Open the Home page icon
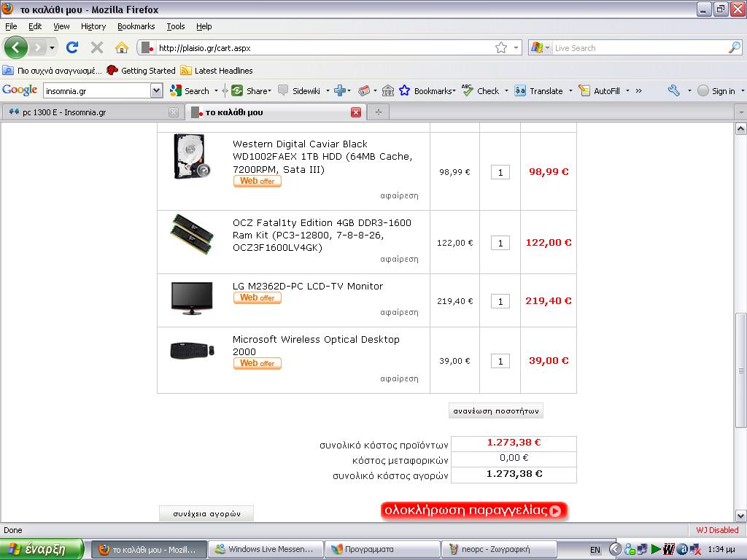This screenshot has height=560, width=747. click(x=122, y=47)
